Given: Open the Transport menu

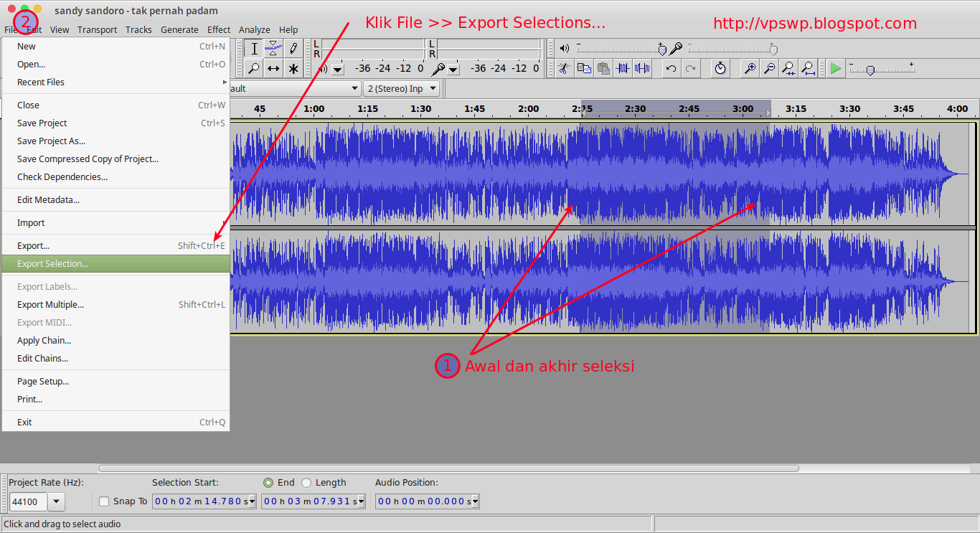Looking at the screenshot, I should 97,29.
